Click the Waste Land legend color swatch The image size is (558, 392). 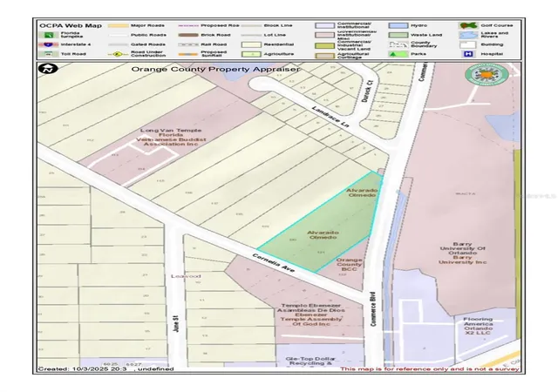pos(398,35)
